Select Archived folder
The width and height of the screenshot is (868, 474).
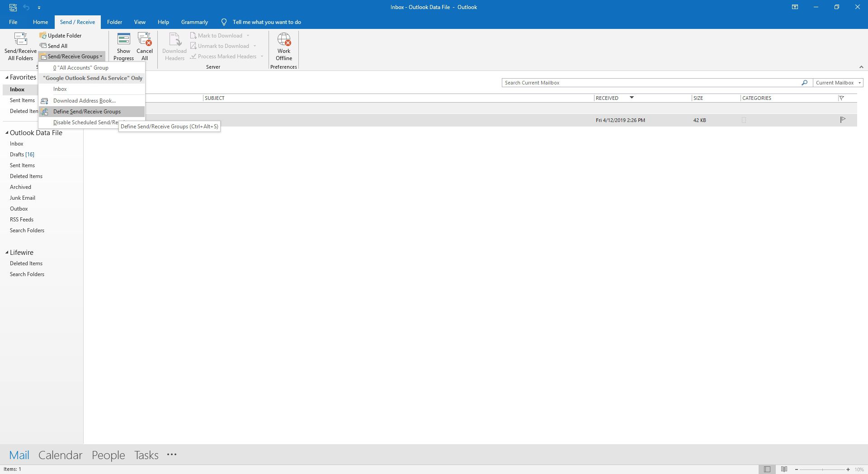[20, 187]
